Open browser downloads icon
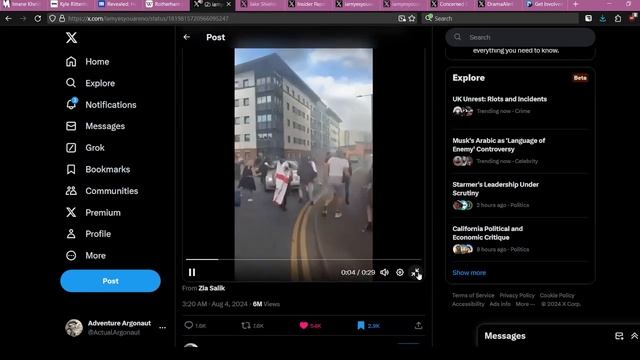Screen dimensions: 640x360 pos(603,18)
